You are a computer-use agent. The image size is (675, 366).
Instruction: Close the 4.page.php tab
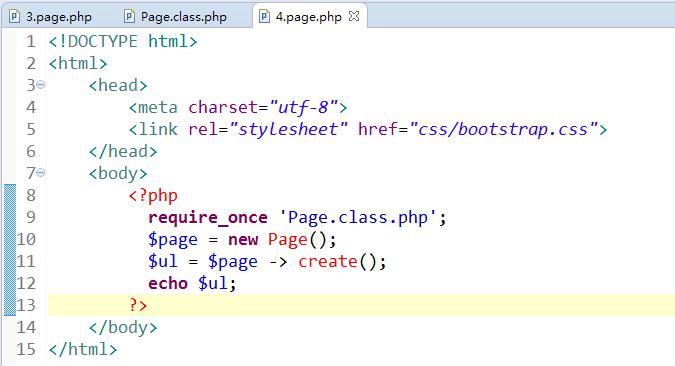[x=354, y=16]
